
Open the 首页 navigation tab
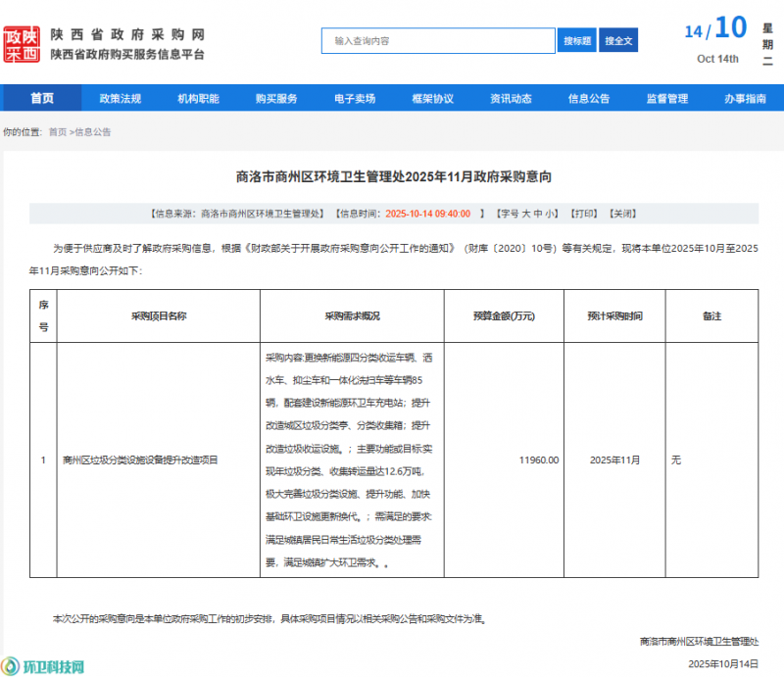point(41,99)
